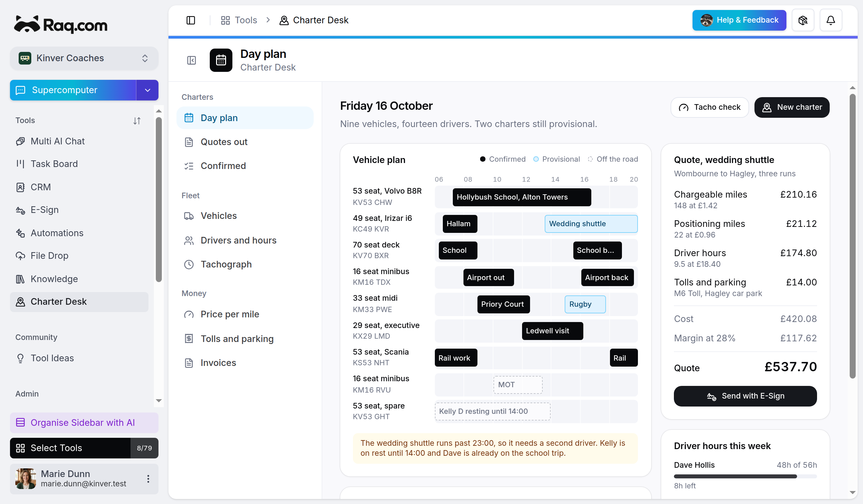This screenshot has width=863, height=504.
Task: Select the Hollybush School, Alton Towers booking
Action: pos(522,197)
